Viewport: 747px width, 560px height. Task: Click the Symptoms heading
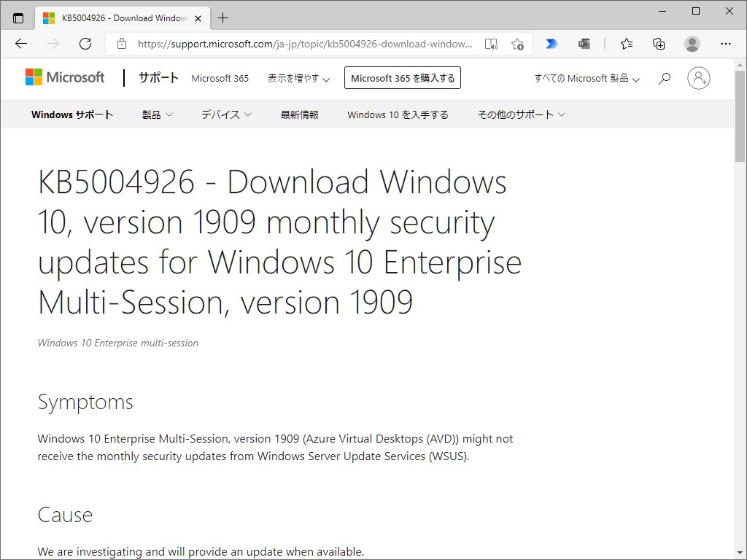(x=85, y=402)
